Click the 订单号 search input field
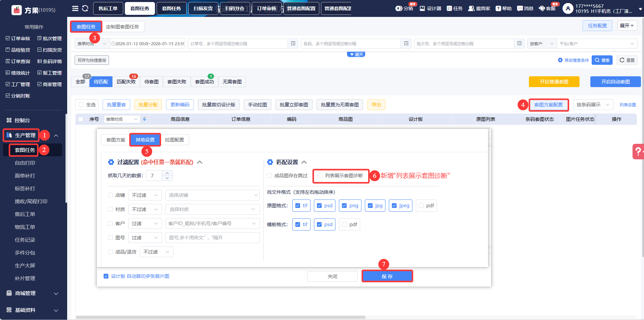 click(238, 44)
